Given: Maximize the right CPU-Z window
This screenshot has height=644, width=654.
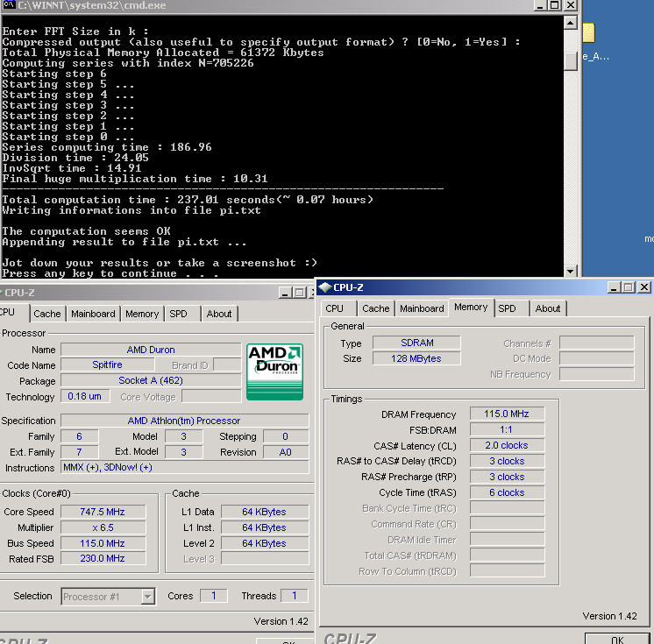Looking at the screenshot, I should pos(629,287).
